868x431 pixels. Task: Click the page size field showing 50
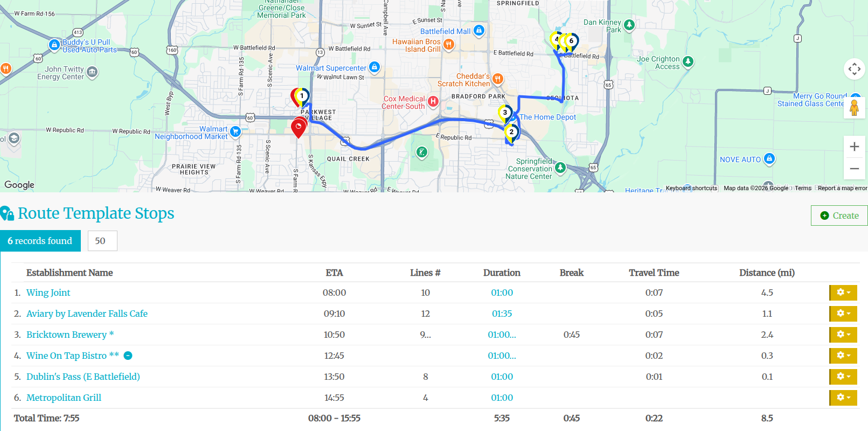102,241
